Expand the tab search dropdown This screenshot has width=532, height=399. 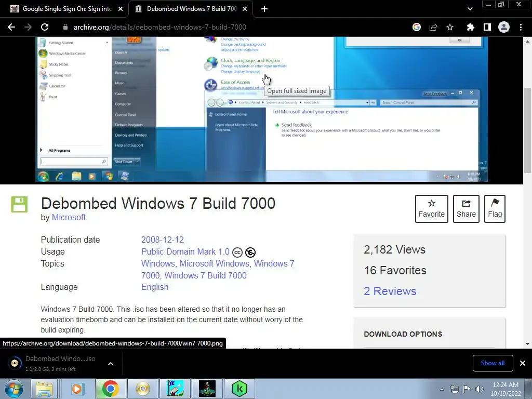[470, 9]
